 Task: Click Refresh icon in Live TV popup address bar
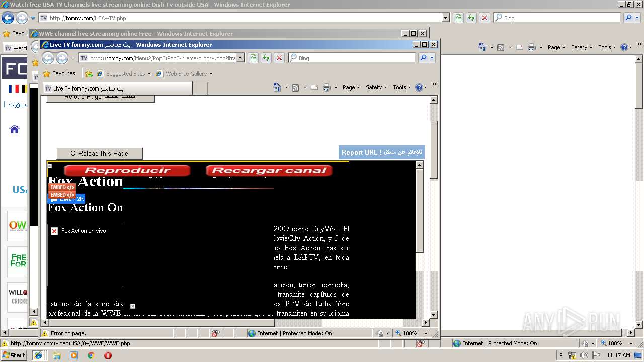click(x=266, y=58)
